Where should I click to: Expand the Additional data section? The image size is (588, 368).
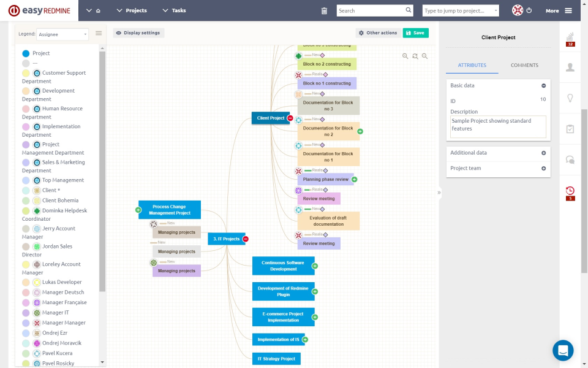click(x=543, y=153)
